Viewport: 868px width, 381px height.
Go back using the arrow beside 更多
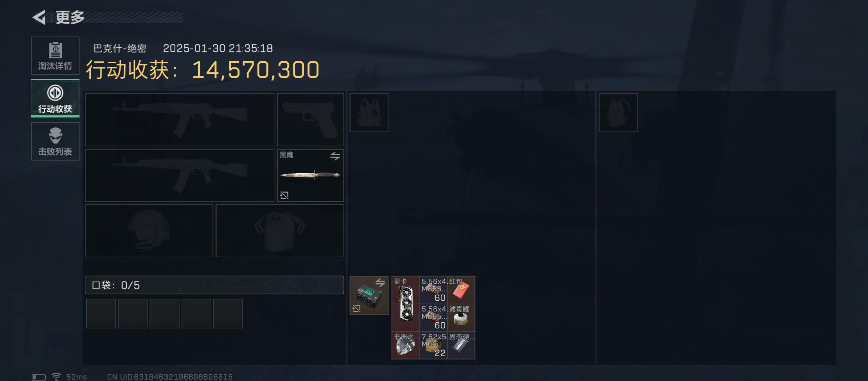pyautogui.click(x=39, y=17)
